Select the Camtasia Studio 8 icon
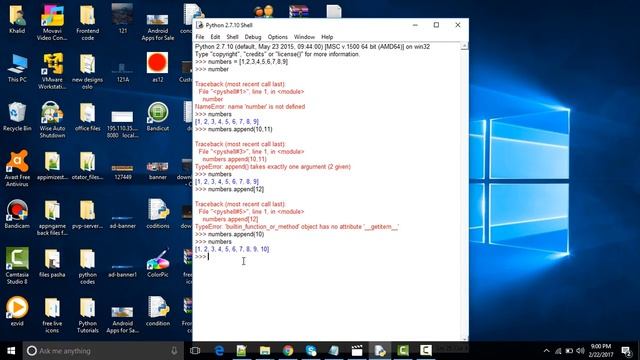Viewport: 640px width, 360px height. point(17,265)
